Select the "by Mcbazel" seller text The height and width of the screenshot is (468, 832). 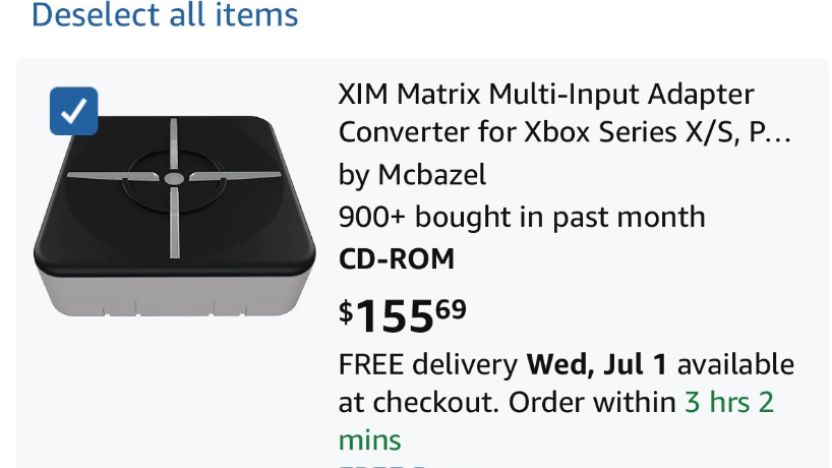pyautogui.click(x=412, y=175)
